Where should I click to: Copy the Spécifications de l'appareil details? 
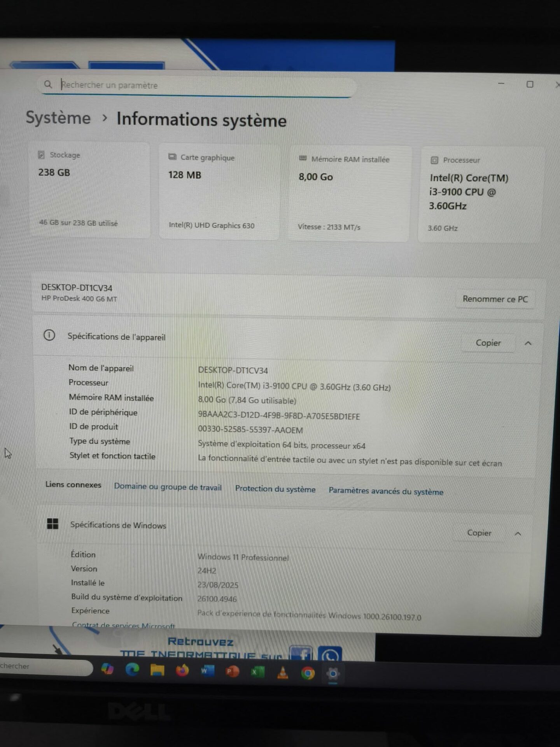click(488, 343)
